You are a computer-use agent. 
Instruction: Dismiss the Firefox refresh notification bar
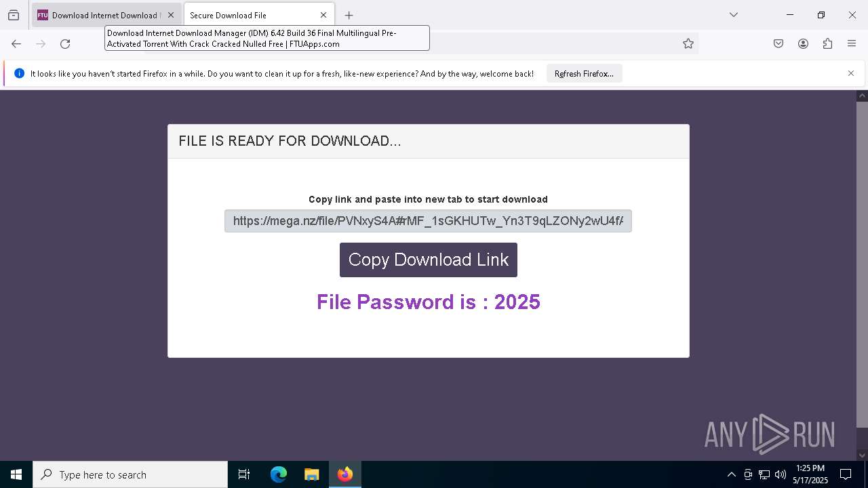coord(851,73)
